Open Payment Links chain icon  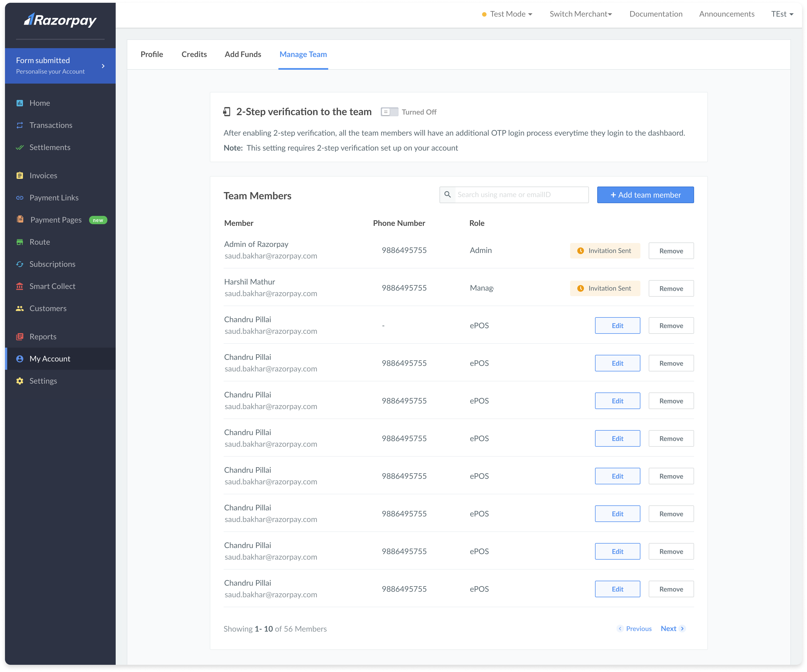pos(20,198)
